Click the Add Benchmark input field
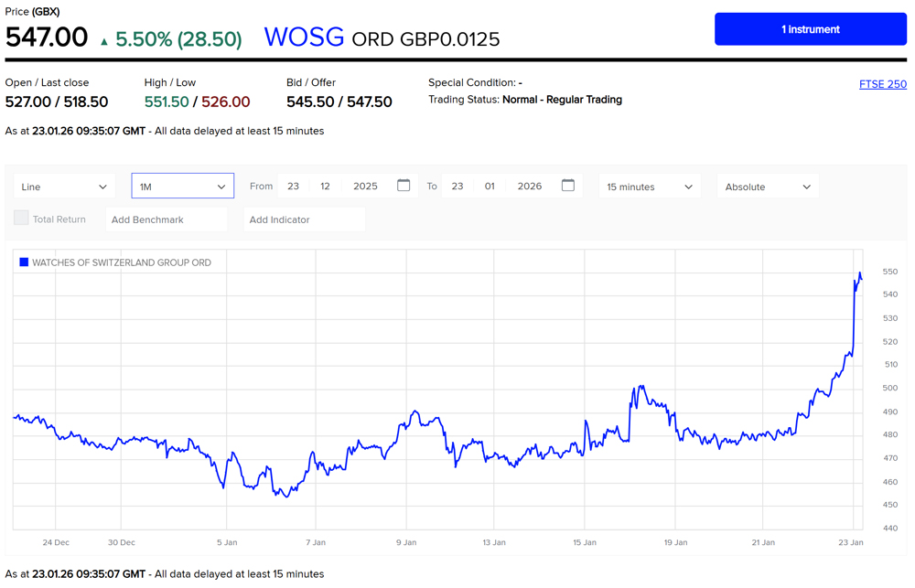Image resolution: width=915 pixels, height=588 pixels. [x=167, y=219]
